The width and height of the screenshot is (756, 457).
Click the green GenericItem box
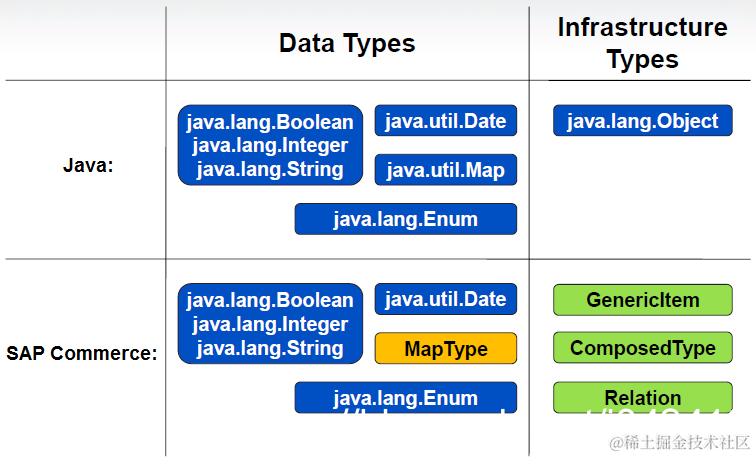[x=643, y=300]
